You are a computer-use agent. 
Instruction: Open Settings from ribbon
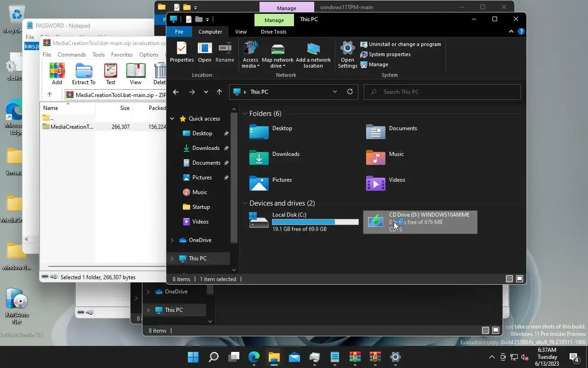point(347,55)
